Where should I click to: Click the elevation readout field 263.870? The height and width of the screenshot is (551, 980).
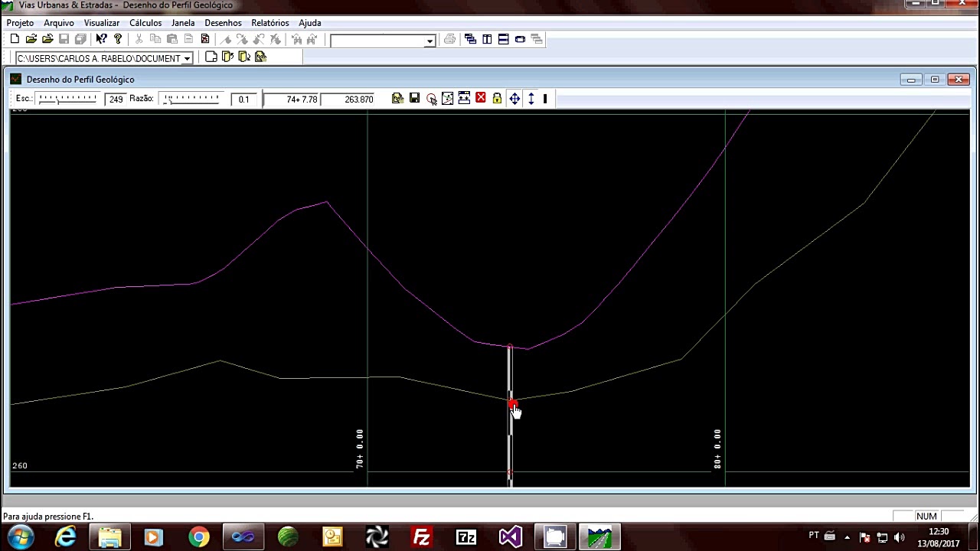(348, 99)
